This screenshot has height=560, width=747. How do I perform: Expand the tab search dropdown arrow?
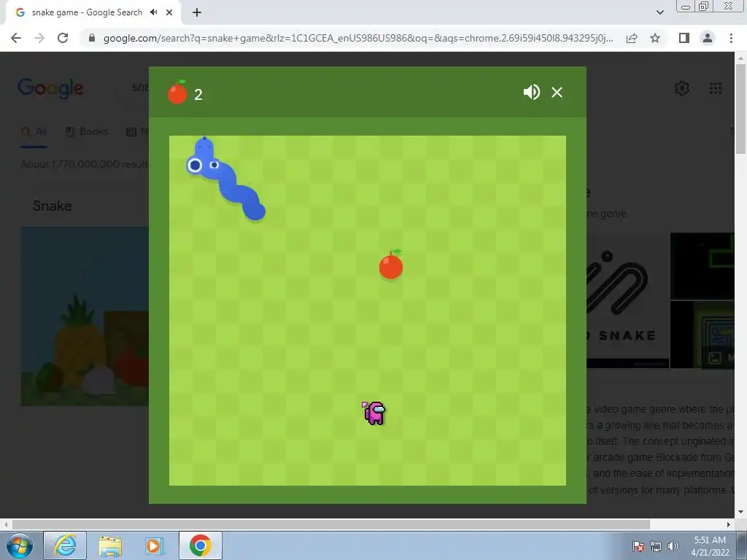pyautogui.click(x=659, y=12)
